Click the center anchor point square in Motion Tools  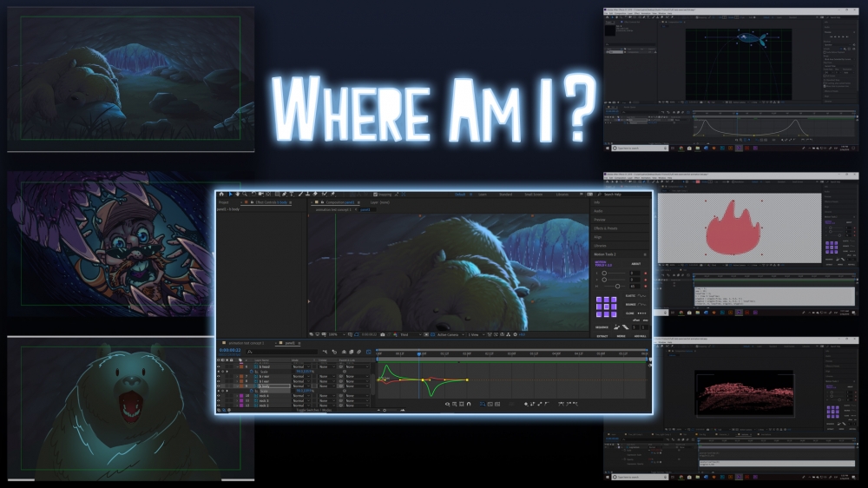(607, 307)
